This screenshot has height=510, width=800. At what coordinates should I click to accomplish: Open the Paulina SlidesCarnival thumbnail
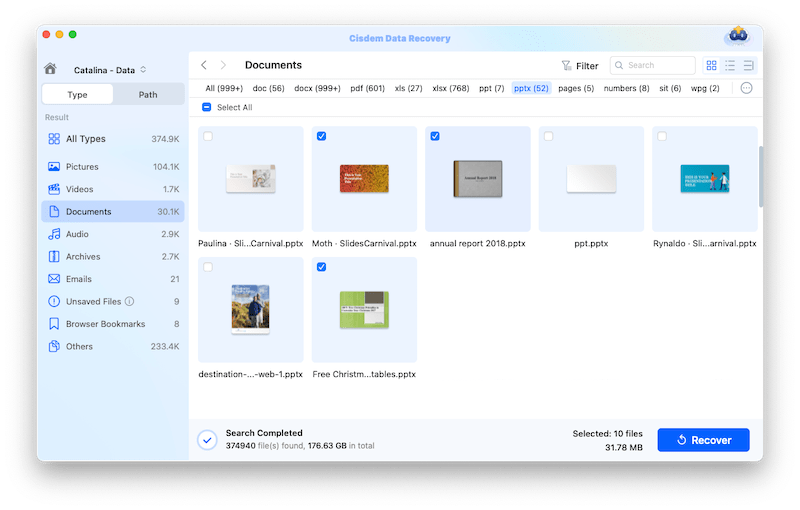point(251,179)
